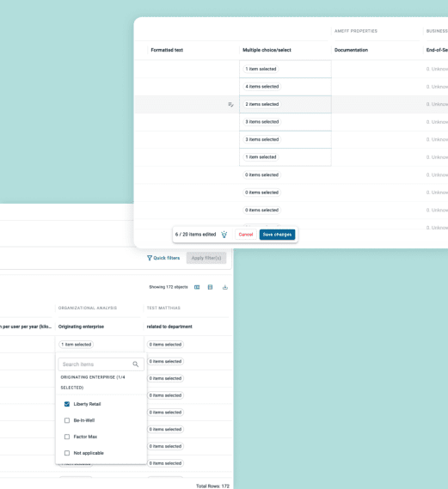Viewport: 448px width, 489px height.
Task: Click the Search items input field
Action: click(101, 364)
